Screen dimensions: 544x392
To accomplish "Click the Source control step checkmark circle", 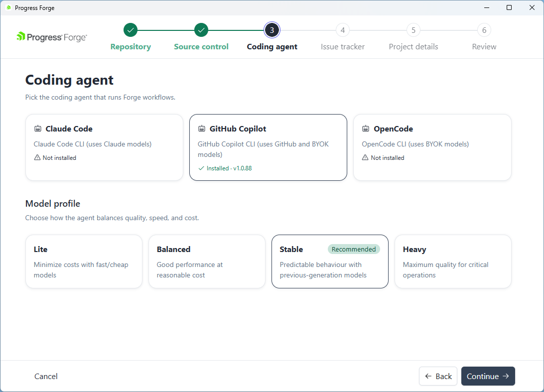I will click(x=201, y=30).
